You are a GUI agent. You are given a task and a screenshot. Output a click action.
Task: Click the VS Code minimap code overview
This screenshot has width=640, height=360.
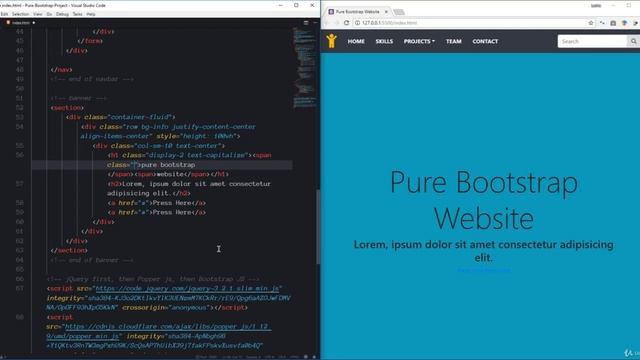[304, 67]
